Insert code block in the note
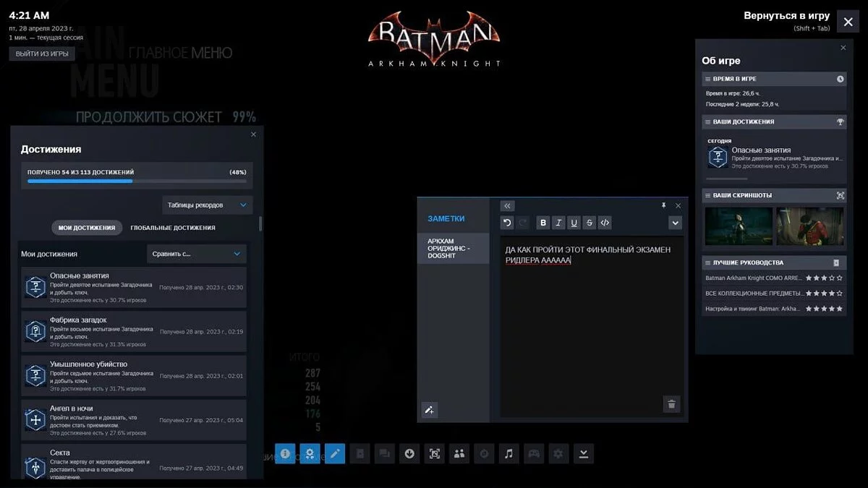868x488 pixels. [605, 223]
